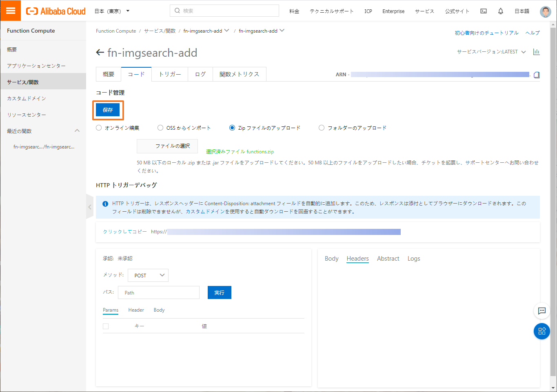Click the ファイルの選択 button
Viewport: 557px width, 392px height.
pos(167,146)
